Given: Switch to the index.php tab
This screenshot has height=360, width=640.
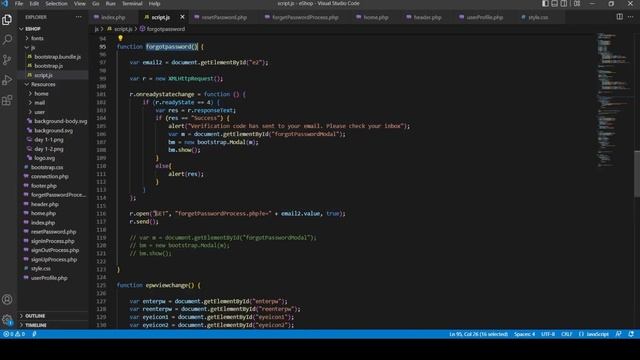Looking at the screenshot, I should (x=113, y=17).
